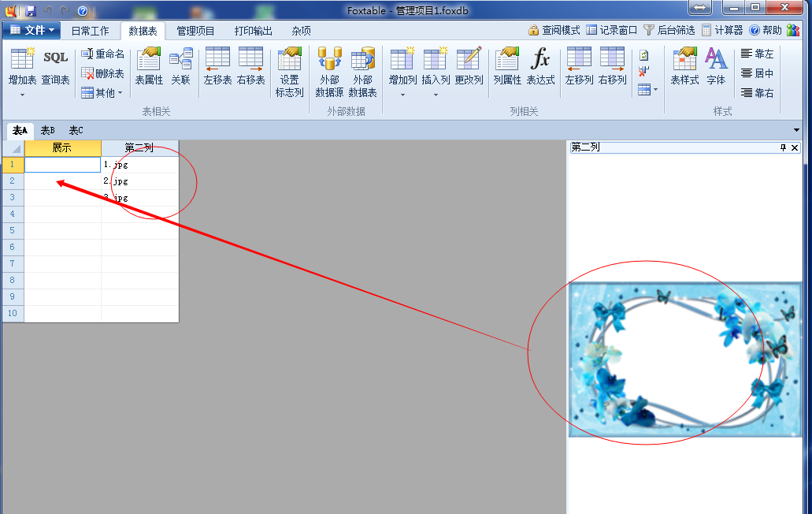Click the 关联 relation icon
The image size is (812, 514).
click(x=180, y=67)
